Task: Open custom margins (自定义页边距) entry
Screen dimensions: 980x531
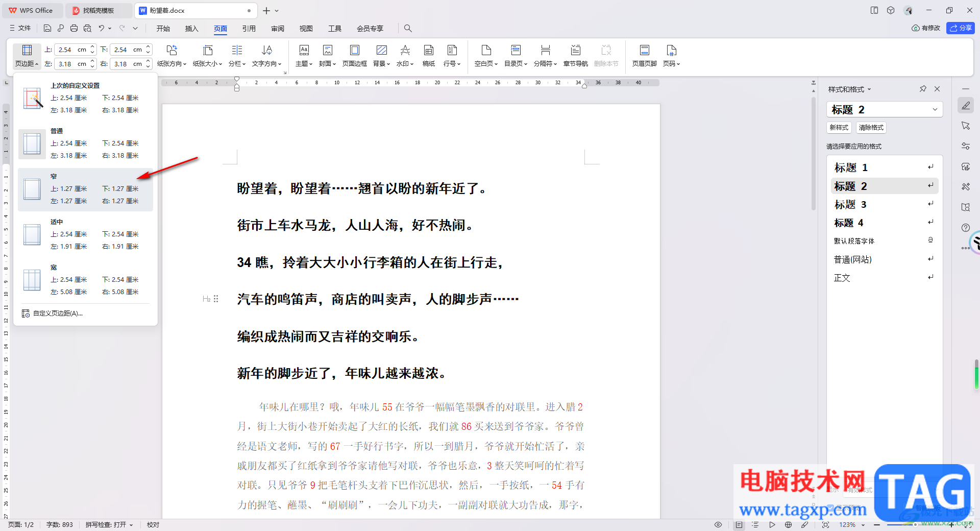Action: (x=58, y=313)
